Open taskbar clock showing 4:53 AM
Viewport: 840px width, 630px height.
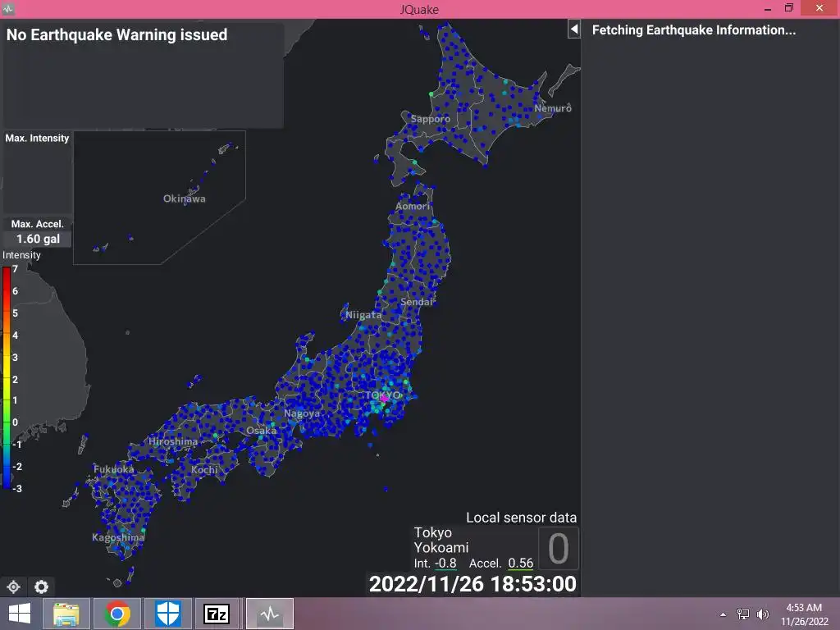(x=804, y=614)
